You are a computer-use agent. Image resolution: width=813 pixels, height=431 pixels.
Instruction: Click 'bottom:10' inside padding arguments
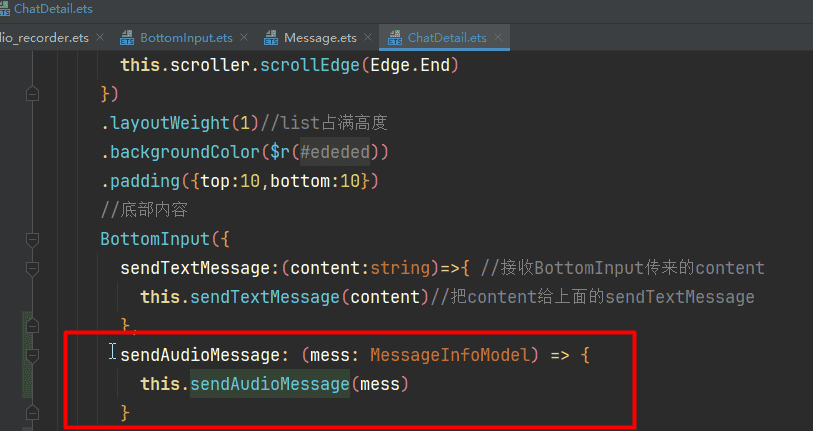(315, 181)
